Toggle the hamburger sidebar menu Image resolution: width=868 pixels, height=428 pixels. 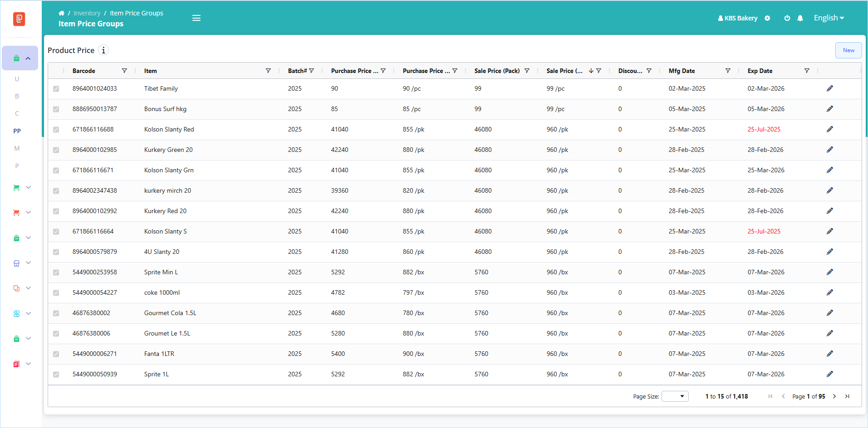[x=196, y=18]
